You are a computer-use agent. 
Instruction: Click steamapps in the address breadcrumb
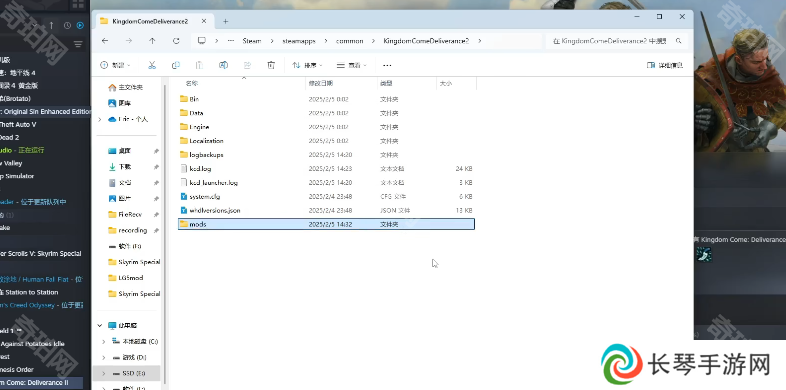coord(299,41)
